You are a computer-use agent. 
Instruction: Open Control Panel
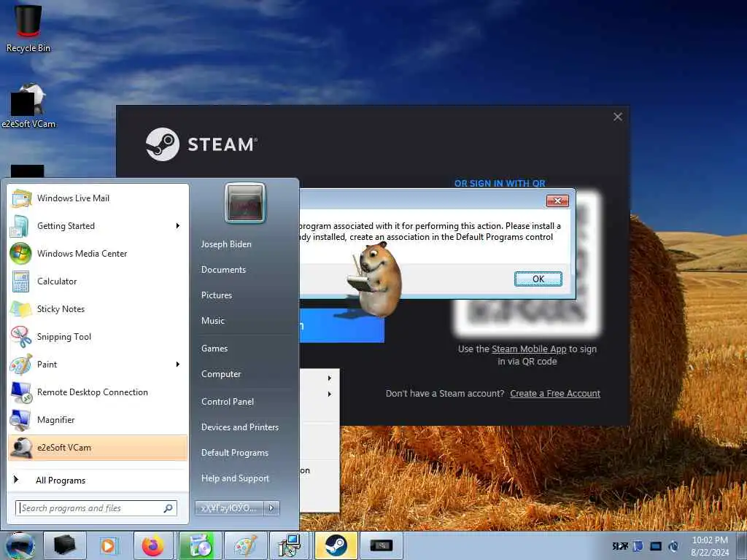point(228,402)
